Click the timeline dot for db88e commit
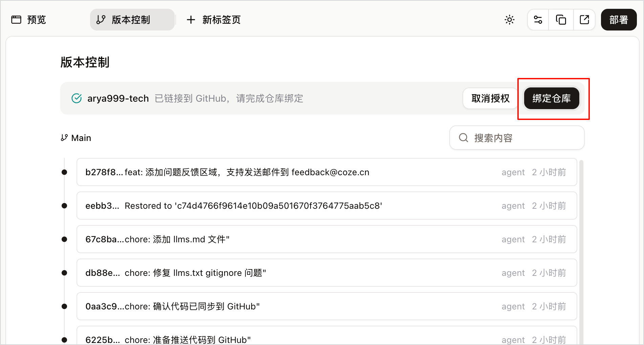Screen dimensions: 644x345 pos(64,273)
